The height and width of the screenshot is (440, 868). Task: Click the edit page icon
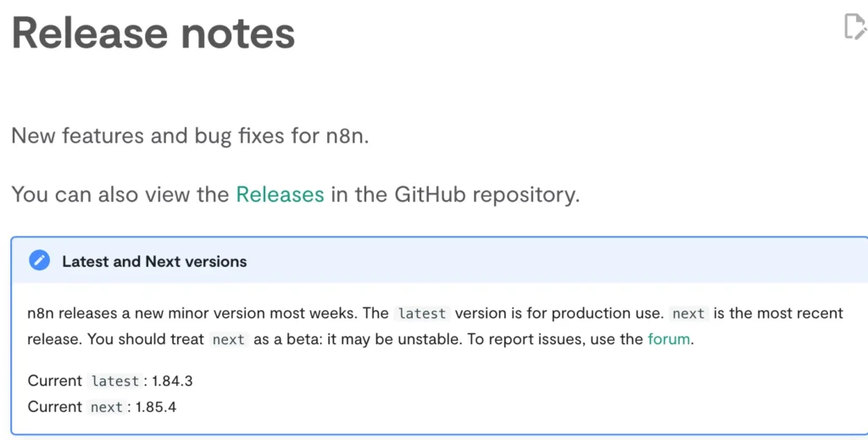pos(855,27)
